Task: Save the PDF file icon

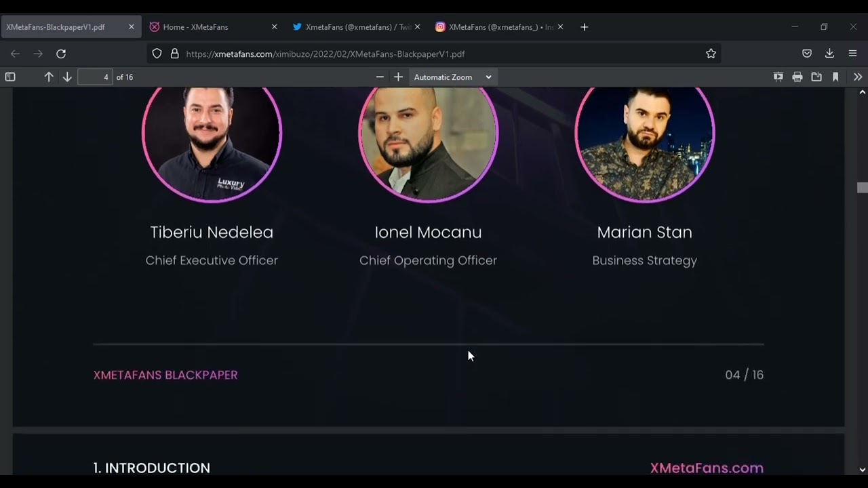Action: [816, 77]
